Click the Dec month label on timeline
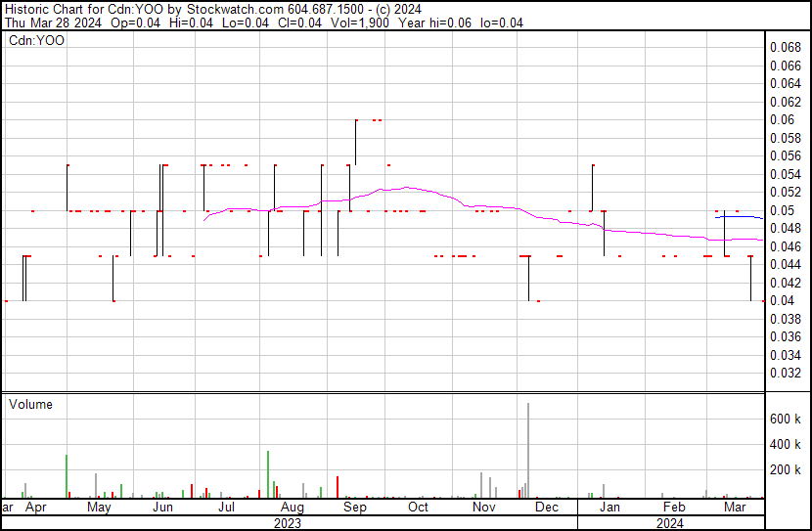This screenshot has height=531, width=812. point(546,508)
